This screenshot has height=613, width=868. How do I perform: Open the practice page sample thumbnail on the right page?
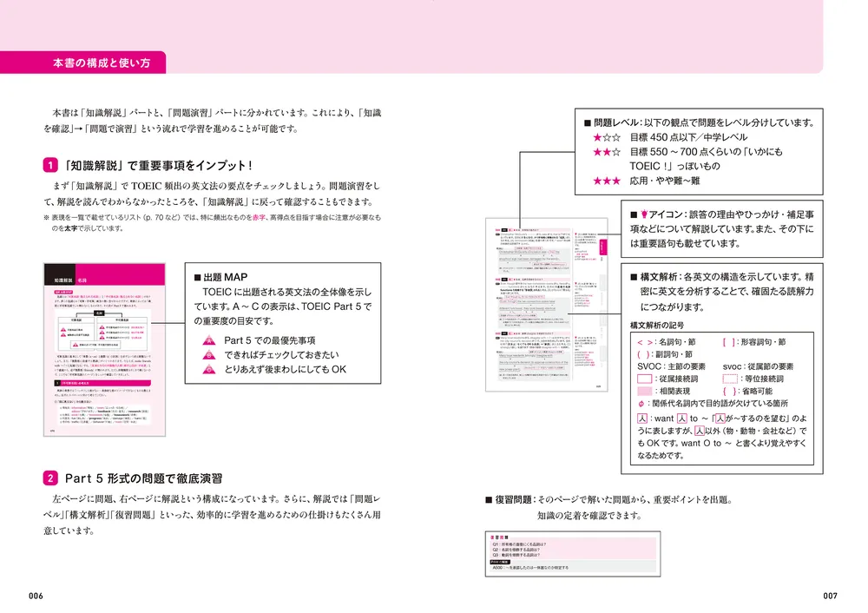click(546, 305)
